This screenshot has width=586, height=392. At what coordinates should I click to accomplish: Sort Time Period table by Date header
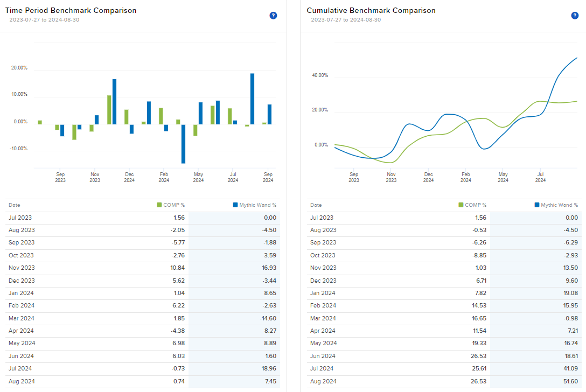15,205
